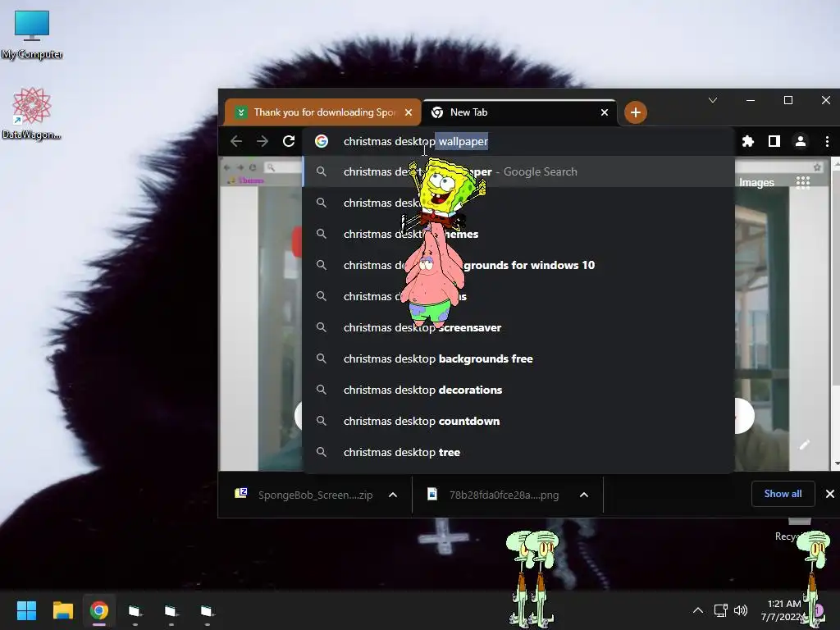Viewport: 840px width, 630px height.
Task: Open File Explorer from the taskbar
Action: (x=62, y=610)
